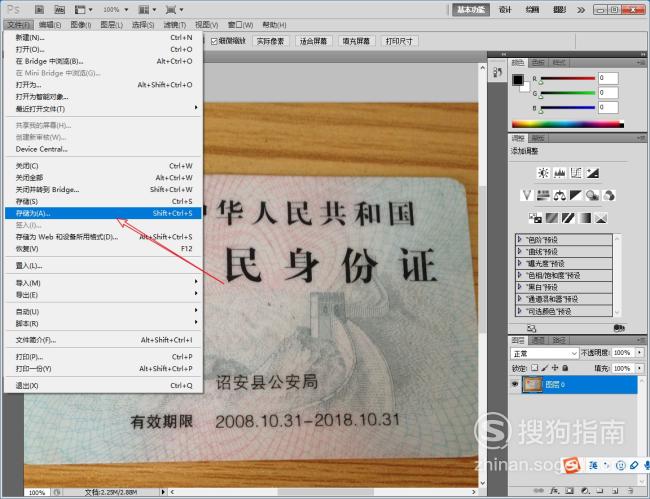The width and height of the screenshot is (650, 499).
Task: Open the Import submenu in the File menu
Action: [103, 283]
